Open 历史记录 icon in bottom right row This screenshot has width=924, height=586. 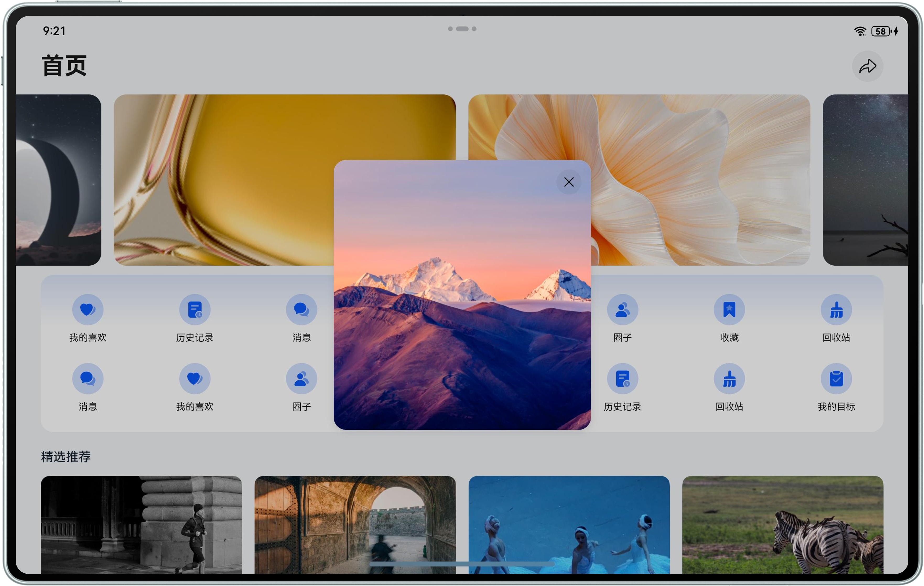pos(622,379)
